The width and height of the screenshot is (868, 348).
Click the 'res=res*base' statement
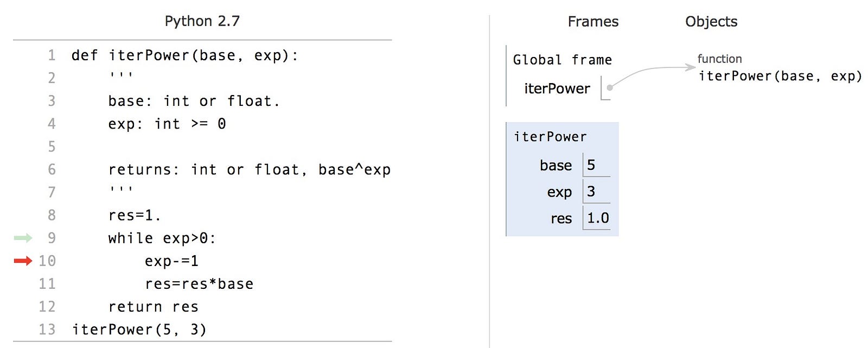click(x=199, y=284)
